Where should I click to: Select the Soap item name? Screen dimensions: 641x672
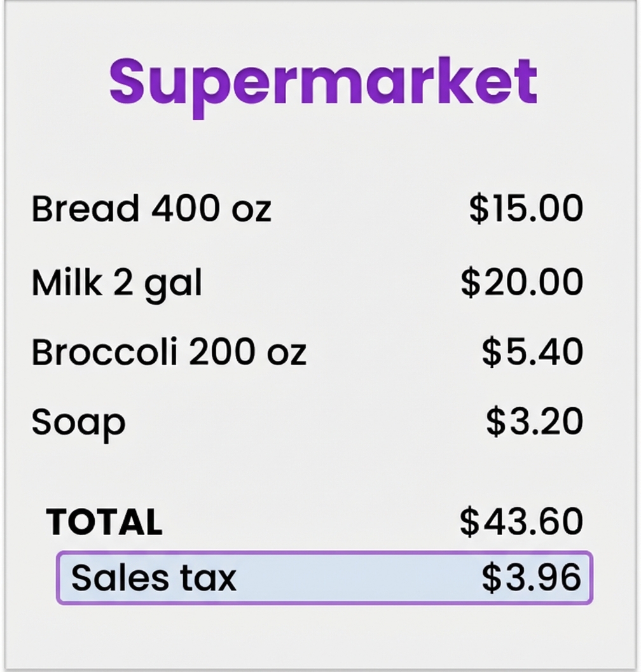(x=78, y=423)
